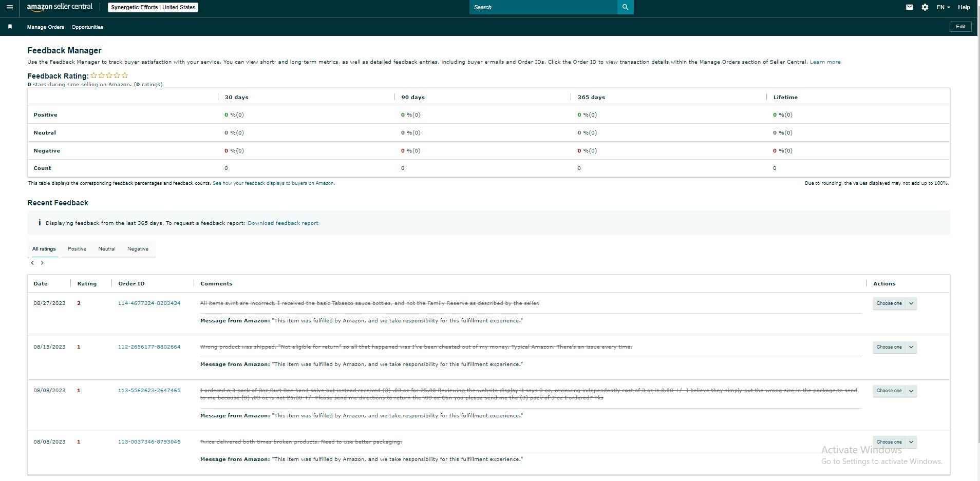Open Opportunities menu item
This screenshot has height=481, width=980.
[87, 27]
